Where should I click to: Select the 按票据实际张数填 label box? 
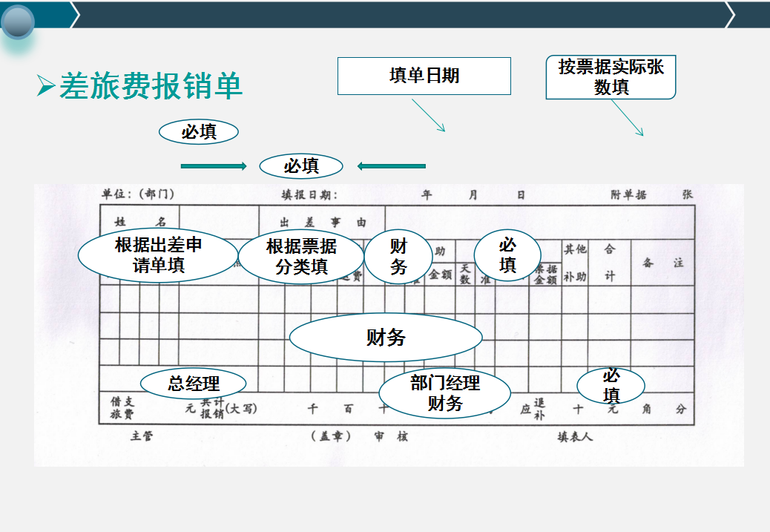coord(611,76)
